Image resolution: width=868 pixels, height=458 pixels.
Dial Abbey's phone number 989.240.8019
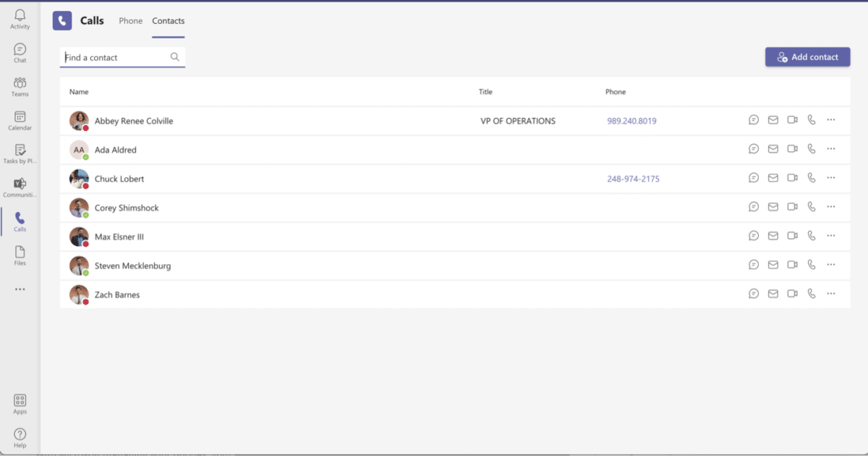click(x=631, y=121)
